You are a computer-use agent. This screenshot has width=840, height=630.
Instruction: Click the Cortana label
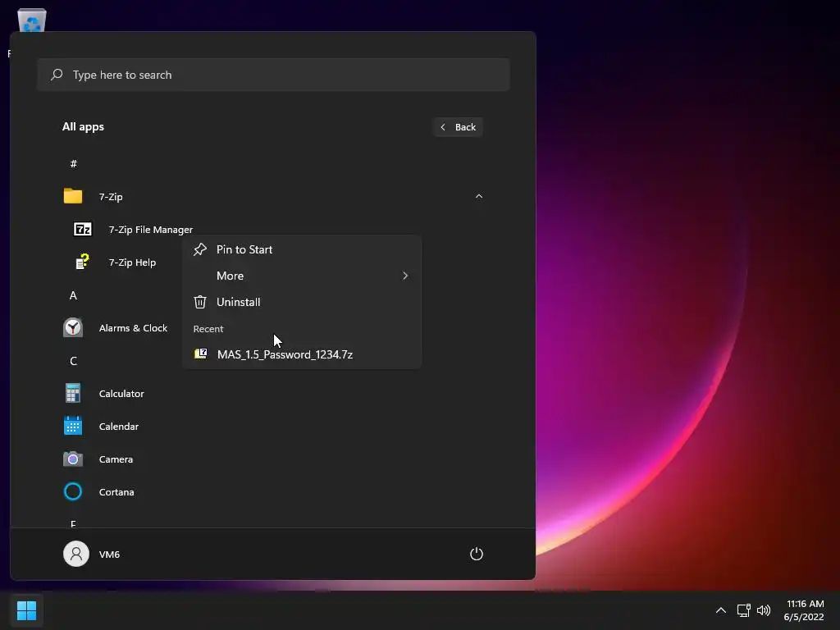116,492
